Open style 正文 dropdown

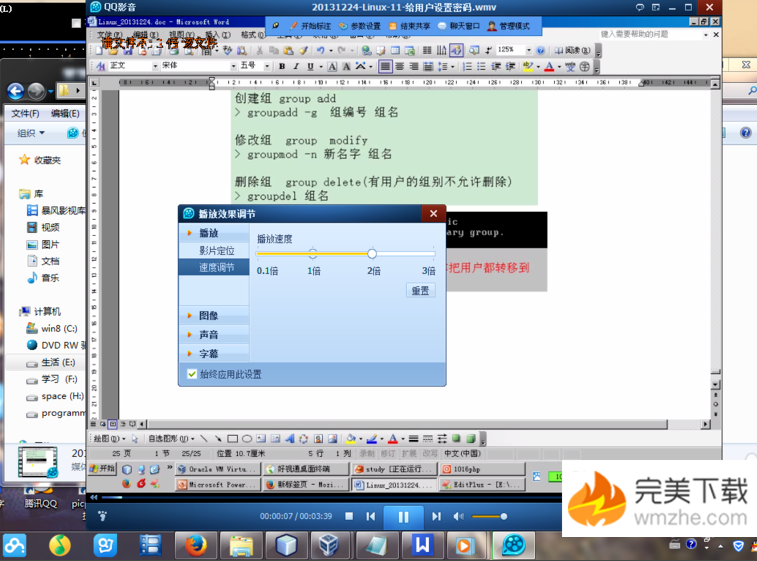click(x=155, y=66)
